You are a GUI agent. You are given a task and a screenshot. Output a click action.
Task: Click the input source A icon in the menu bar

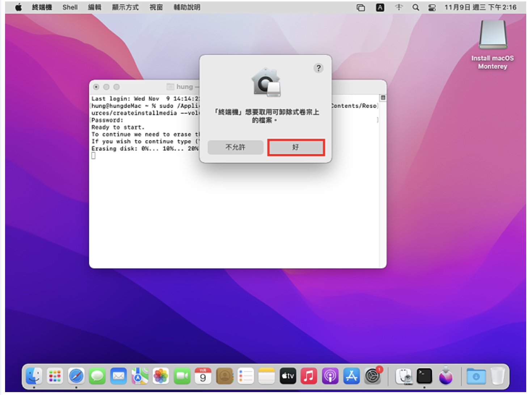point(380,8)
